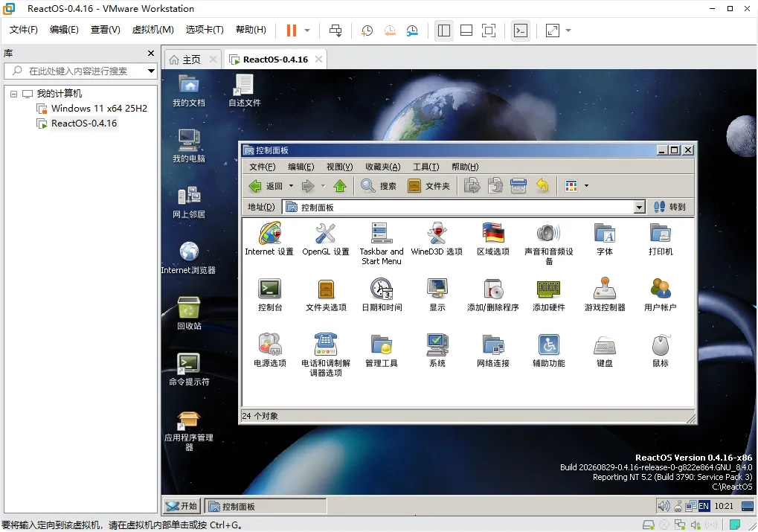Open 视图(V) menu in Control Panel
The image size is (758, 532).
[339, 167]
